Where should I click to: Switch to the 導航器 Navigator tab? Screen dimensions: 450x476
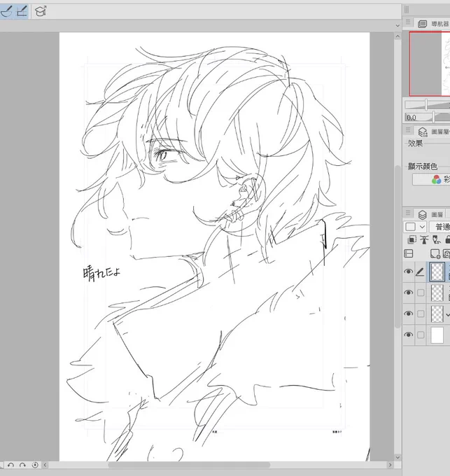click(434, 24)
